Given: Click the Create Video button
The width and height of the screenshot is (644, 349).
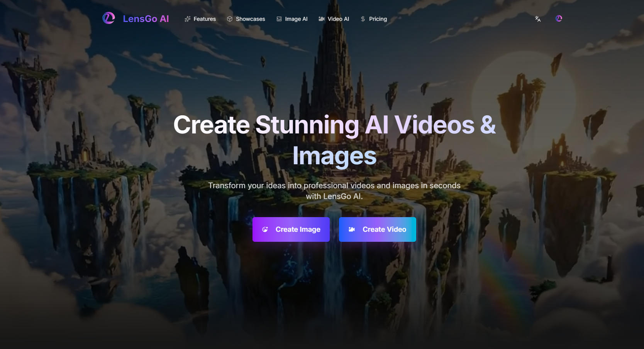Looking at the screenshot, I should coord(377,229).
